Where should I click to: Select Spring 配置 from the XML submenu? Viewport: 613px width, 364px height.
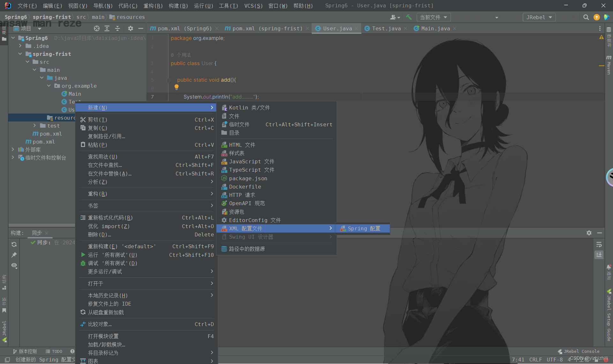tap(363, 228)
